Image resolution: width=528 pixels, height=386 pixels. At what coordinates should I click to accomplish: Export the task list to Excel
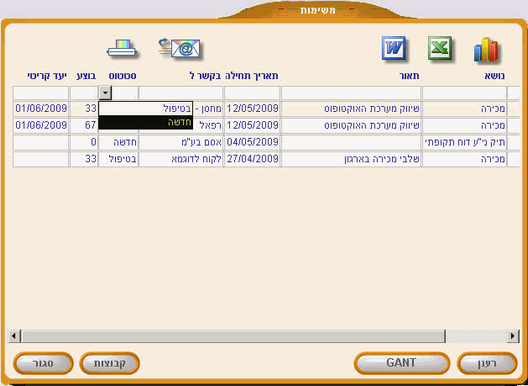pyautogui.click(x=440, y=49)
